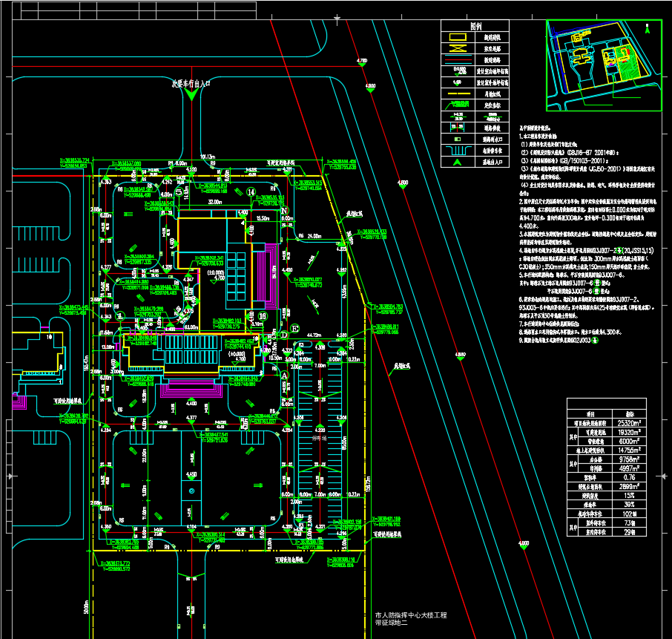Click the 带征绿地二 text
Image resolution: width=672 pixels, height=639 pixels.
click(392, 622)
